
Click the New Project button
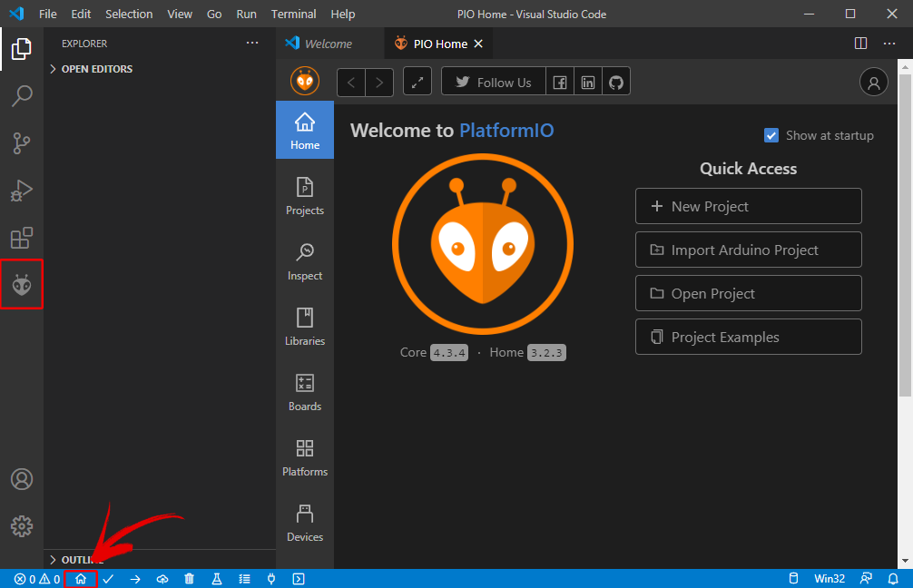(x=748, y=206)
